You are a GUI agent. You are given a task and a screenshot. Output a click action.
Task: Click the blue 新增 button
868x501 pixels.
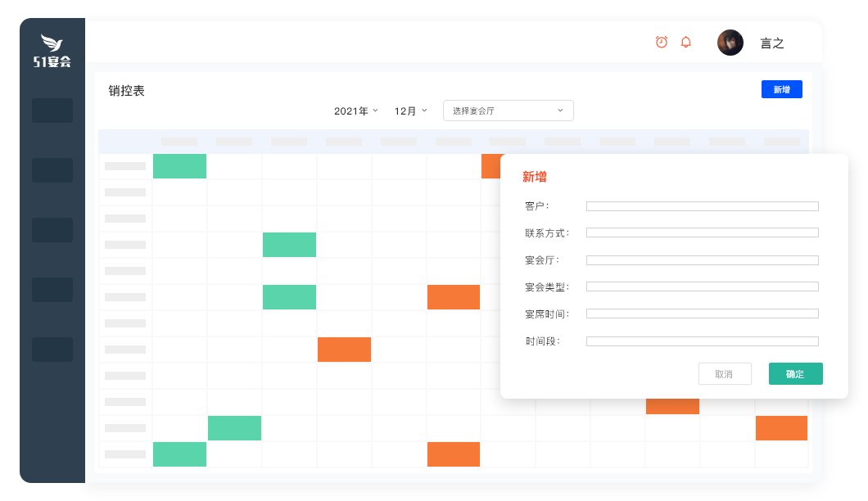pos(781,89)
